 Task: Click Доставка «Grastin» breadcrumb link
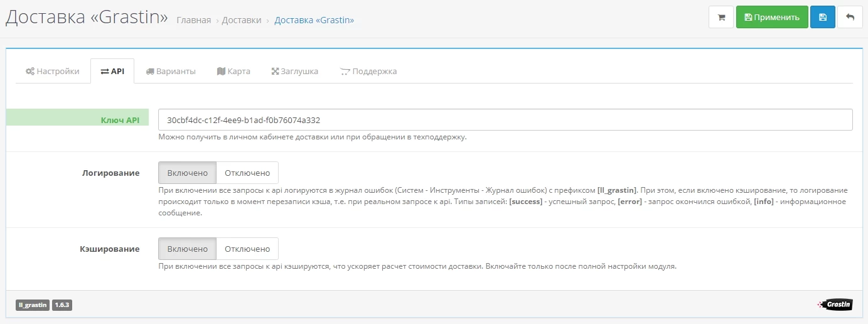click(314, 20)
